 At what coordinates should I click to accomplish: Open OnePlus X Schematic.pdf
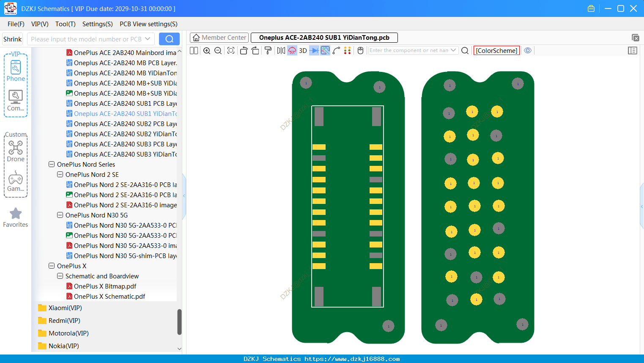pyautogui.click(x=106, y=296)
